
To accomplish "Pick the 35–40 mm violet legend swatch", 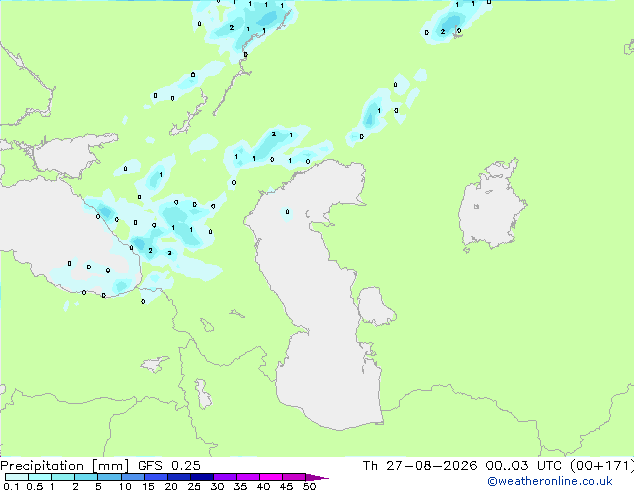I will (x=247, y=477).
